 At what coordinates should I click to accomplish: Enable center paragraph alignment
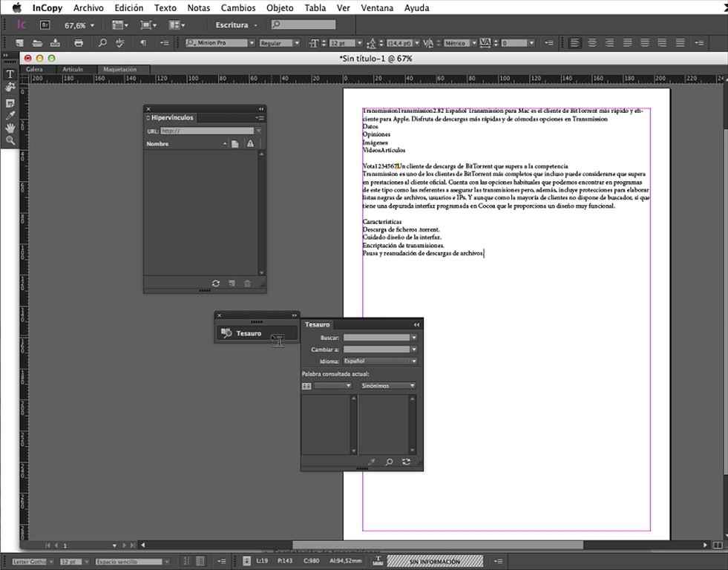(592, 43)
